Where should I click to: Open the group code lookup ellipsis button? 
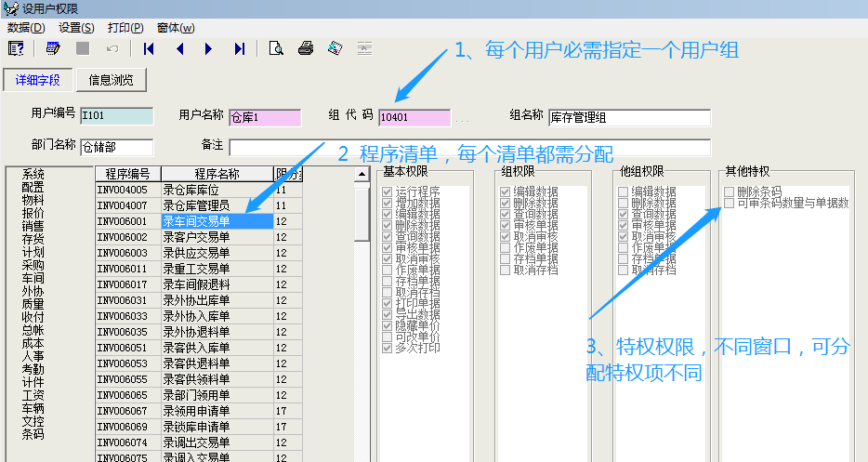tap(462, 119)
